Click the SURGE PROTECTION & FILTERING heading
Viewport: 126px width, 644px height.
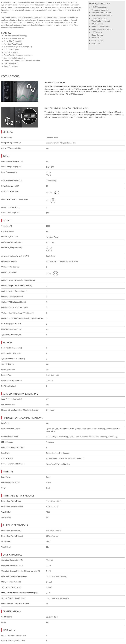click(x=20, y=394)
